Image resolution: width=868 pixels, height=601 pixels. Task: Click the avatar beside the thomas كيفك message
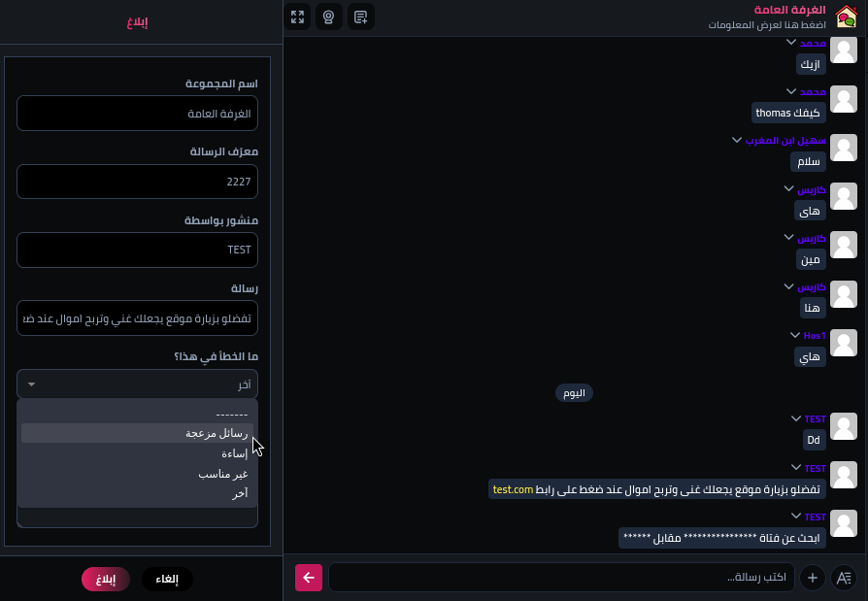pyautogui.click(x=844, y=99)
